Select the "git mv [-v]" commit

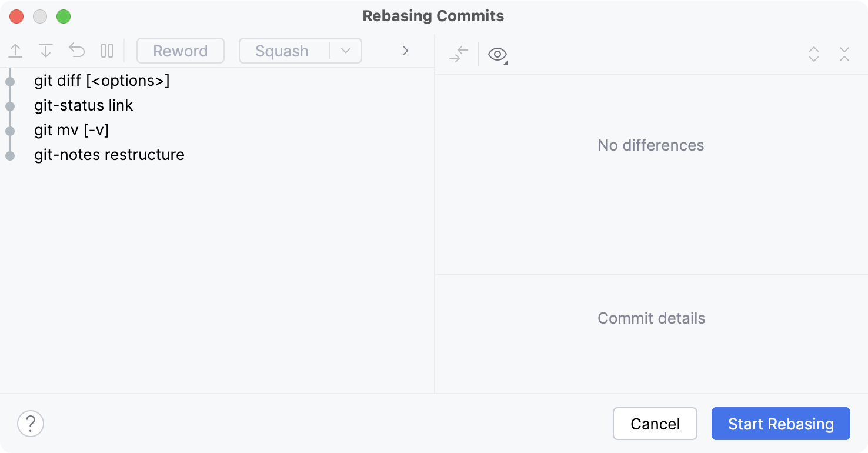(x=71, y=130)
